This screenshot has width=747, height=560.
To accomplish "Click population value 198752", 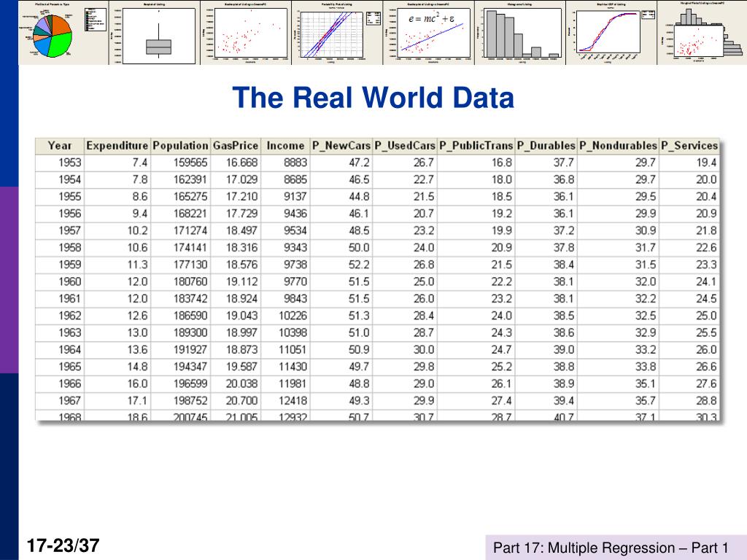I will click(190, 401).
